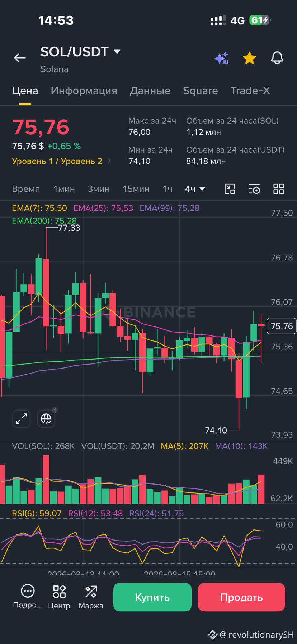Tap the 14:53 clock in status bar

(x=56, y=20)
